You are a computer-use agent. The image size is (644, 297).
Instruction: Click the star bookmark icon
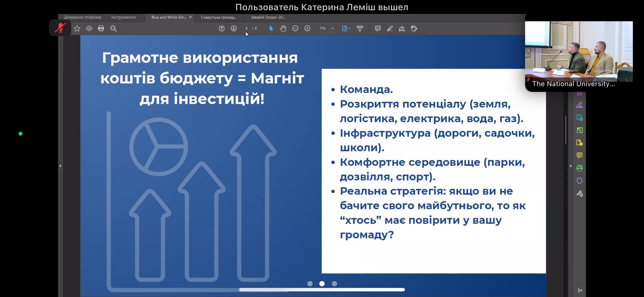point(77,29)
